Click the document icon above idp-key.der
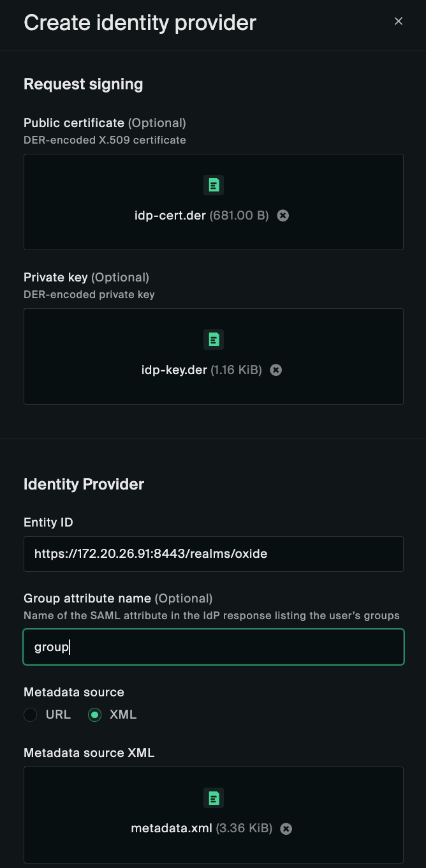Screen dimensions: 426x868 tap(214, 340)
